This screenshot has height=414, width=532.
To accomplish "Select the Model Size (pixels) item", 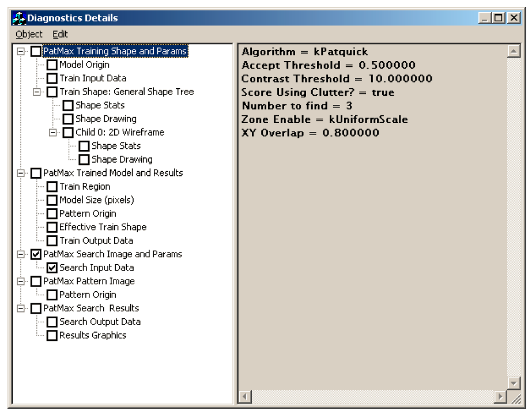I will tap(96, 200).
